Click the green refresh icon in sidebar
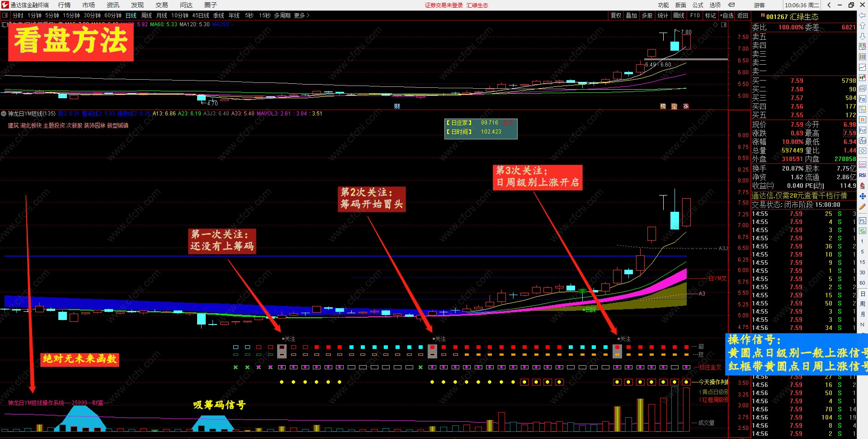Screen dimensions: 868x439 863,231
